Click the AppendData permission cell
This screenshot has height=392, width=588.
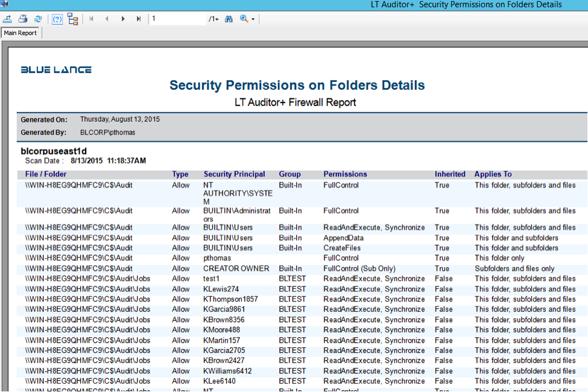click(x=344, y=238)
